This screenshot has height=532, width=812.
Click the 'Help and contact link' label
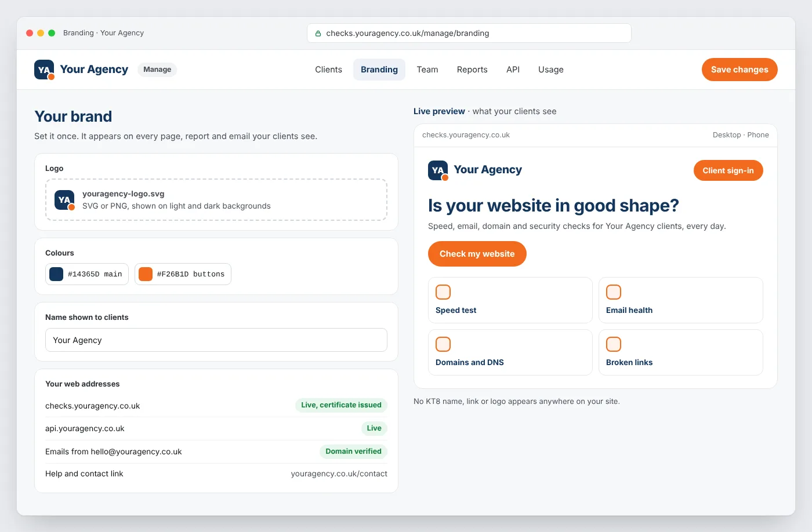tap(84, 474)
